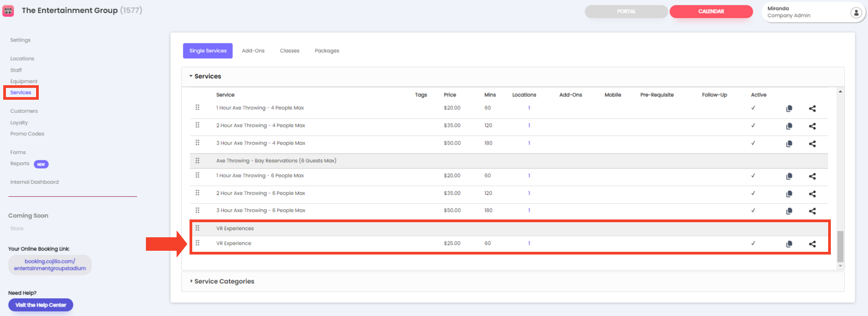Toggle Active checkmark for 3 Hour Axe Throwing - 4 People Max
This screenshot has width=868, height=316.
[x=753, y=143]
